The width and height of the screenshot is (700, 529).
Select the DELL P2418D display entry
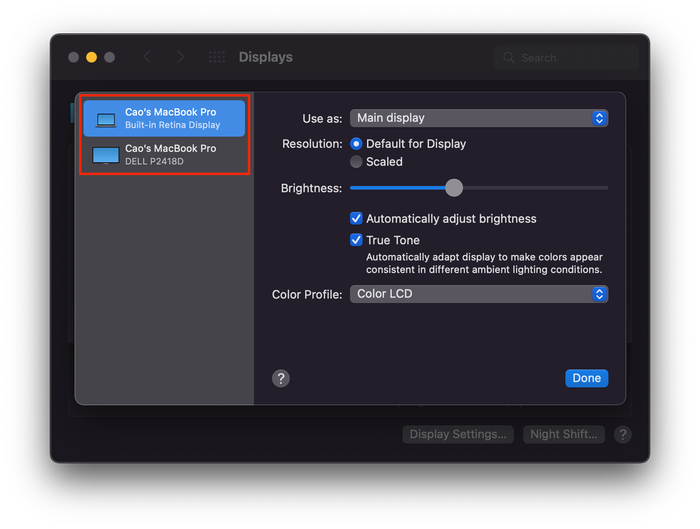[x=164, y=155]
